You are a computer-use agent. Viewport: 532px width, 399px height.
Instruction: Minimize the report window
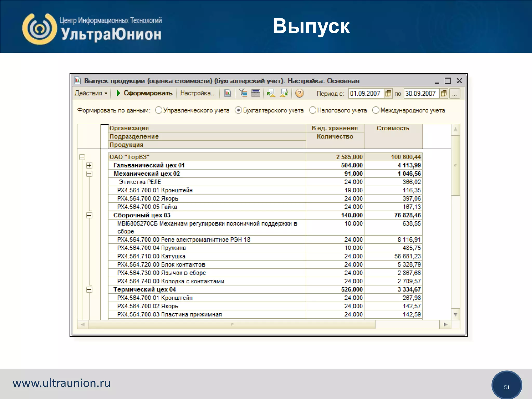pos(437,81)
